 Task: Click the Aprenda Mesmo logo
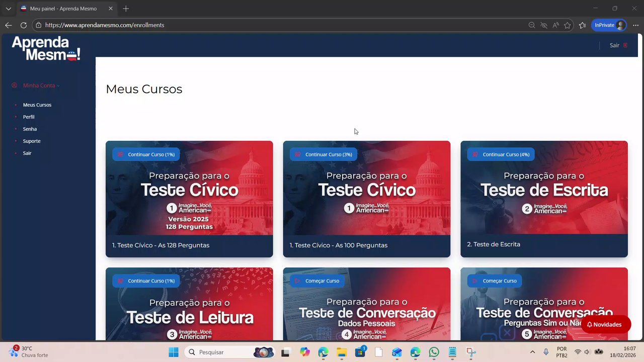46,48
